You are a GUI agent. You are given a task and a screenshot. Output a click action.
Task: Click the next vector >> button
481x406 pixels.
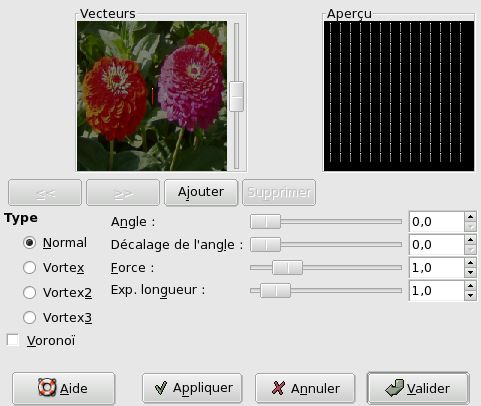(123, 192)
